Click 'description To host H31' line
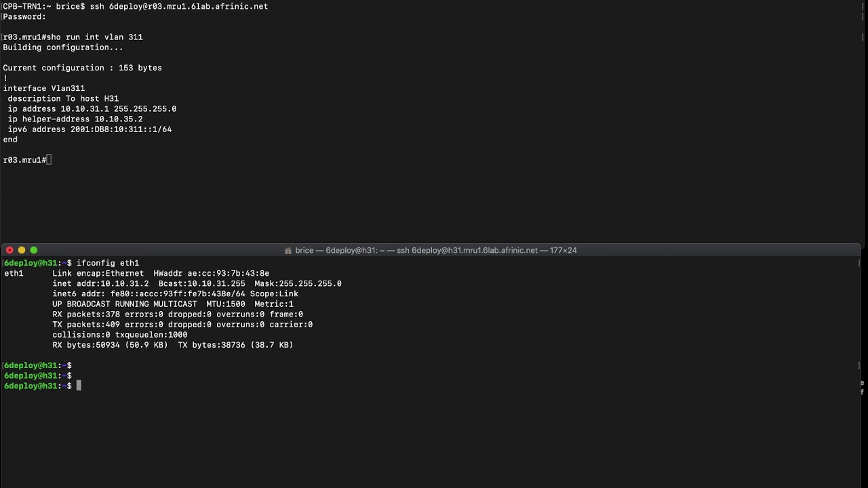Screen dimensions: 868x488 pyautogui.click(x=63, y=98)
